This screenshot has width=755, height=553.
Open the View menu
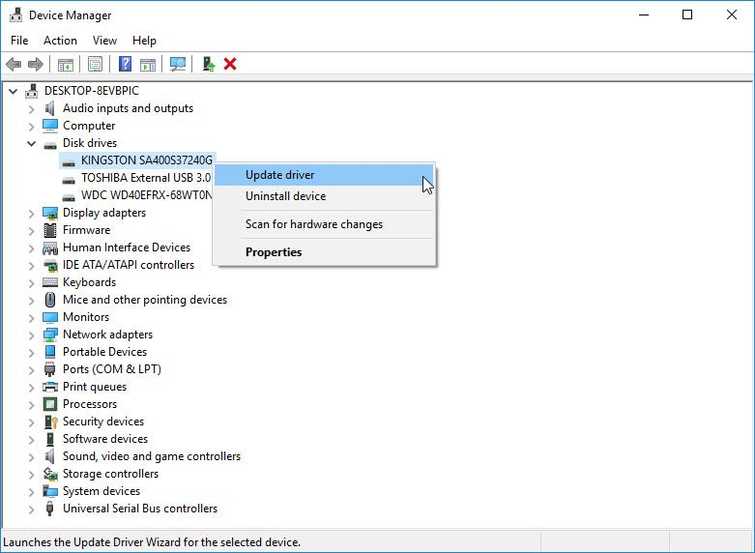(104, 40)
